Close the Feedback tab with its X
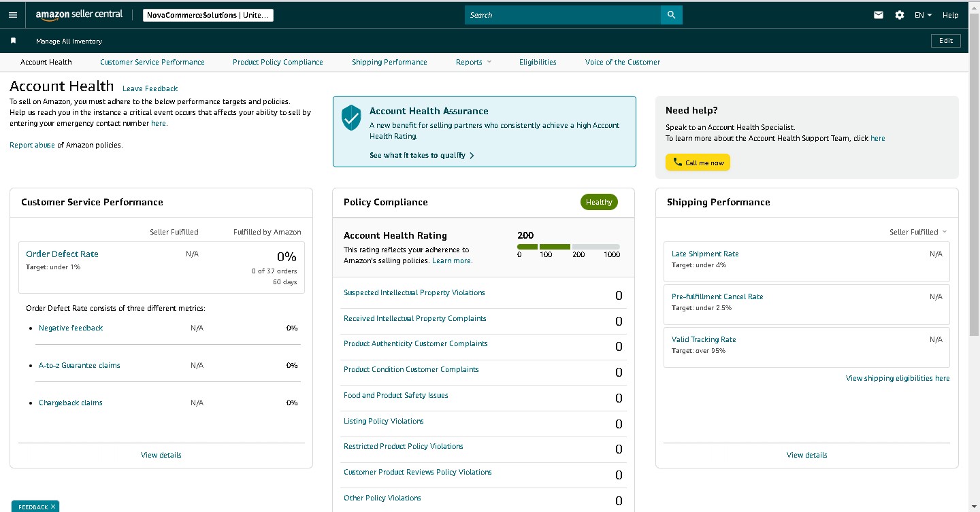 coord(53,507)
